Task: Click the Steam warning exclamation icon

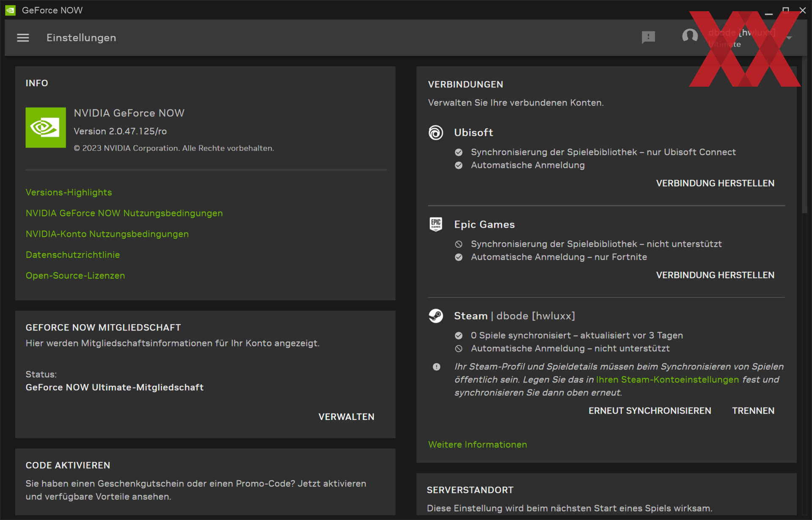Action: [x=436, y=367]
